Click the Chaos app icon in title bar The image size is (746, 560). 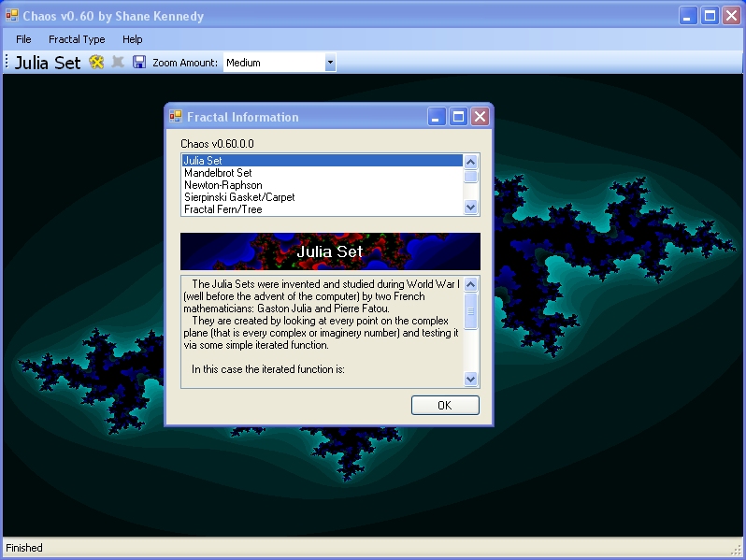(11, 16)
